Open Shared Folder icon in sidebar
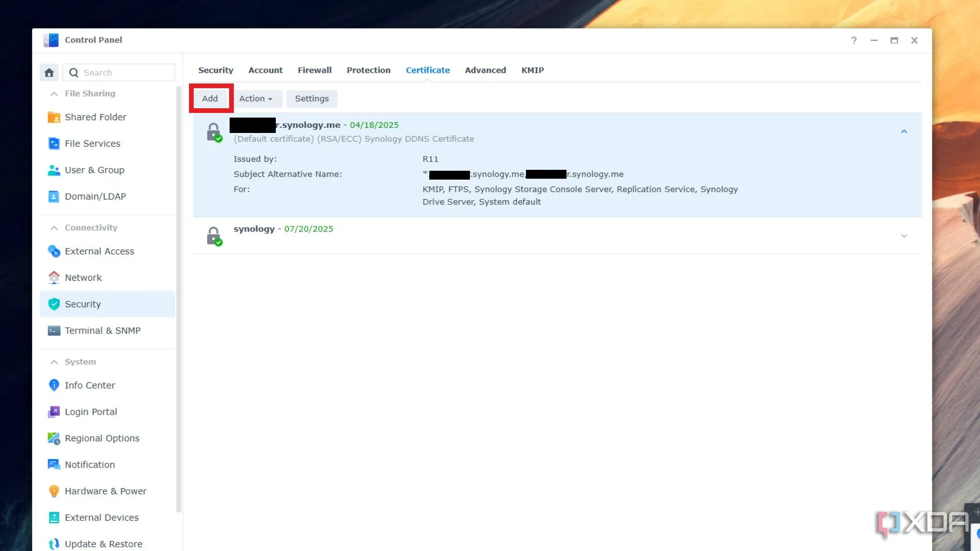 [54, 117]
